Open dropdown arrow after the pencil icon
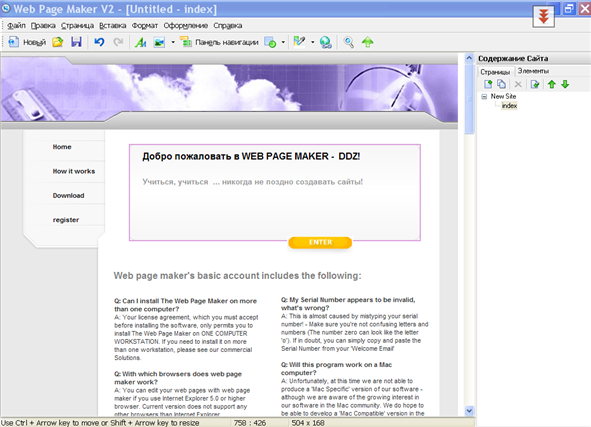The width and height of the screenshot is (591, 427). click(312, 42)
